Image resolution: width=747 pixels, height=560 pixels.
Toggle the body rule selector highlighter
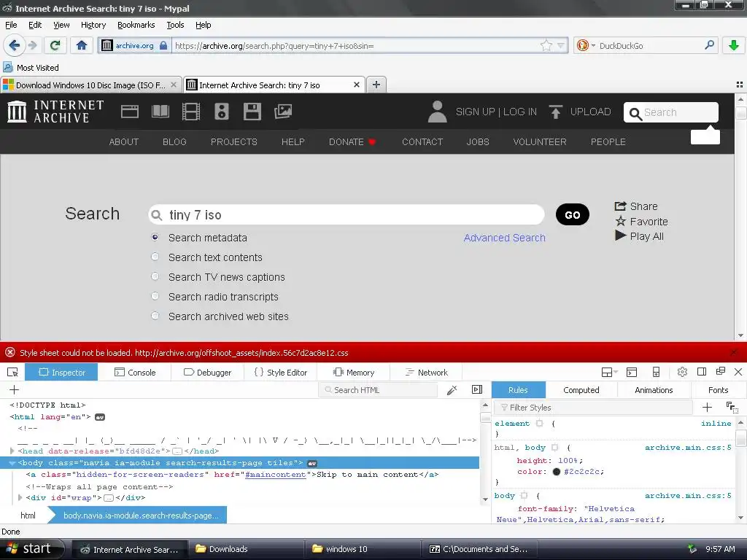(524, 495)
